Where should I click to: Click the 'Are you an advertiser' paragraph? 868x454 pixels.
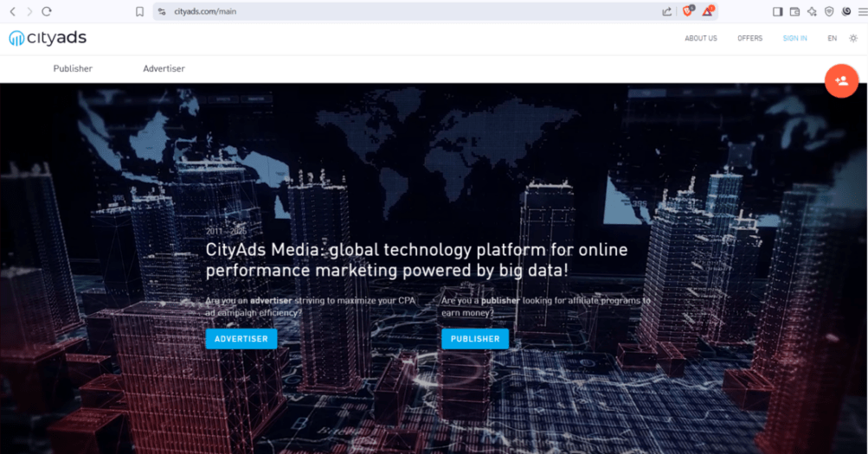pyautogui.click(x=310, y=306)
